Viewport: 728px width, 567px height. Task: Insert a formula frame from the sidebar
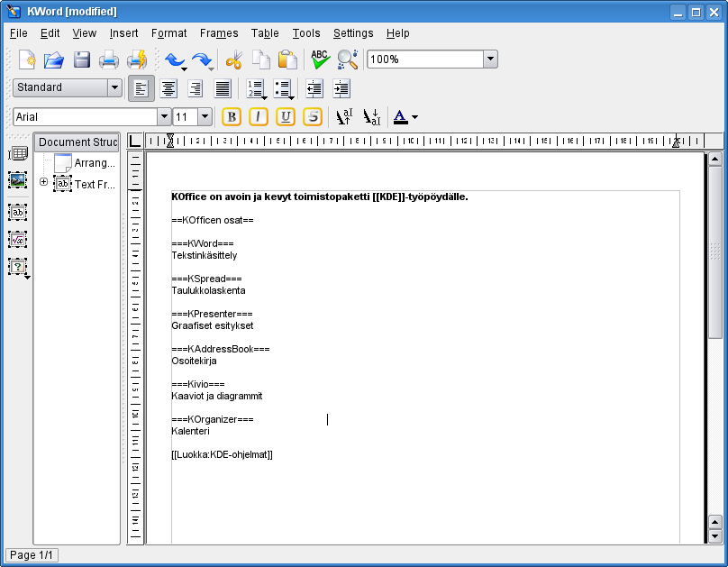click(x=18, y=240)
